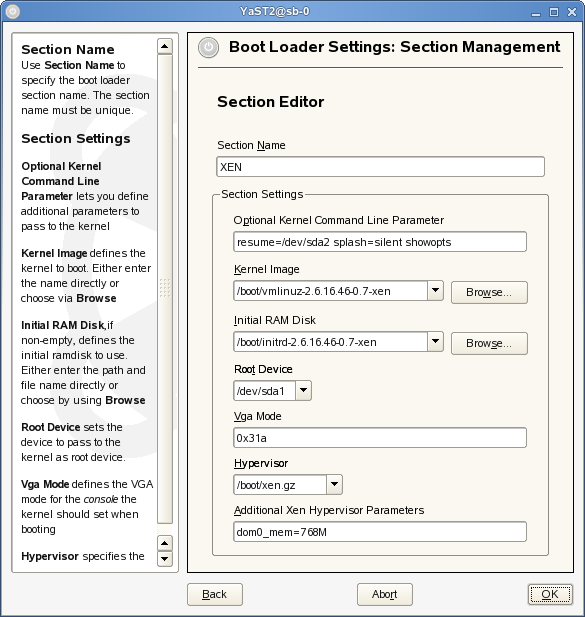585x617 pixels.
Task: Close the YaST2 window
Action: click(x=572, y=12)
